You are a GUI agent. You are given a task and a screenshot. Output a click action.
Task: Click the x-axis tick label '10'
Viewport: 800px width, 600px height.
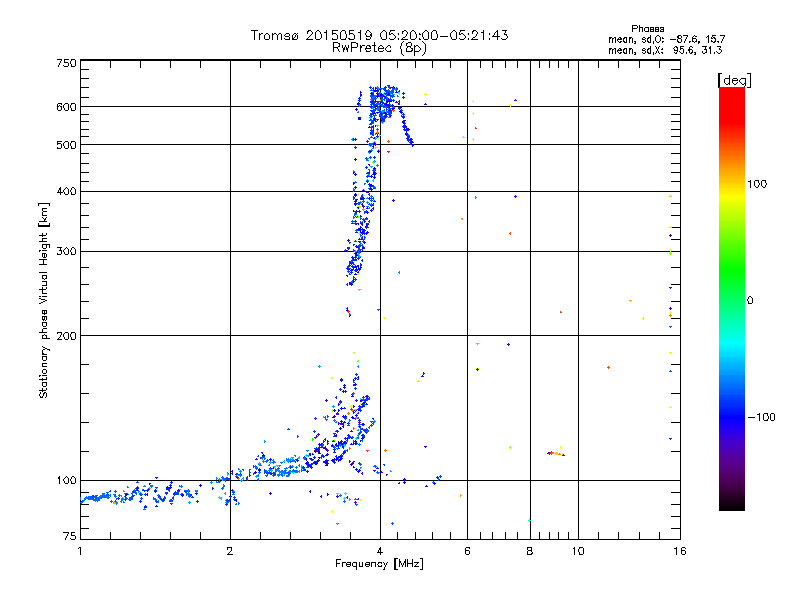coord(578,551)
